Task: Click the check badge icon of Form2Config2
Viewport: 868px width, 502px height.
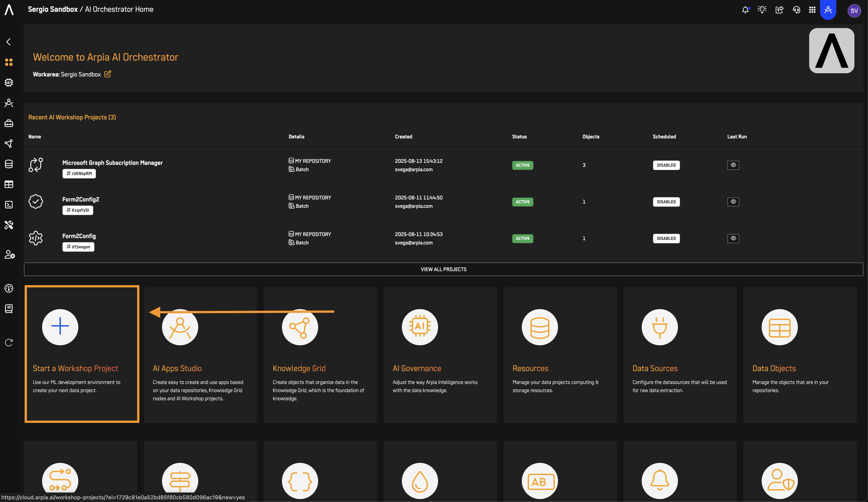Action: 36,201
